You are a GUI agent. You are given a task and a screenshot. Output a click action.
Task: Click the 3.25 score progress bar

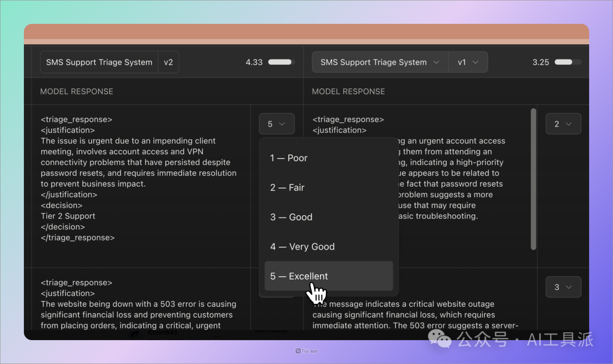[568, 62]
